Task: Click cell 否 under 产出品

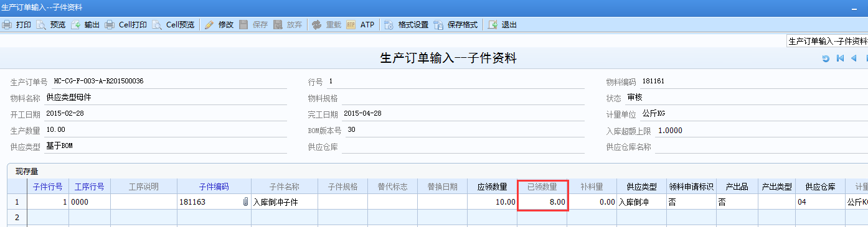Action: click(737, 202)
